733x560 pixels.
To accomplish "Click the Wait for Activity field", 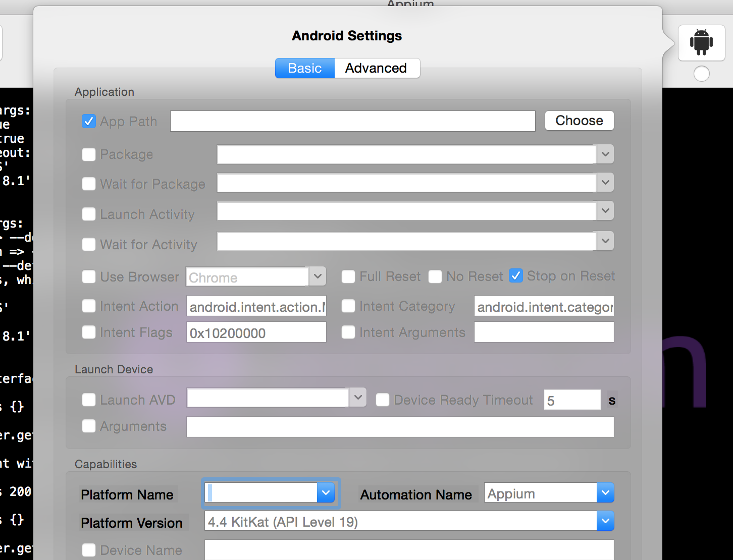I will pos(407,241).
